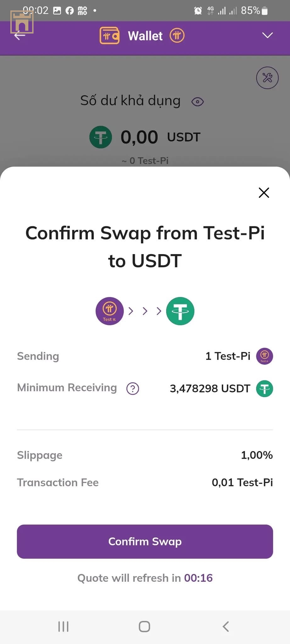Viewport: 290px width, 644px height.
Task: Tap the Android system back button
Action: coord(226,626)
